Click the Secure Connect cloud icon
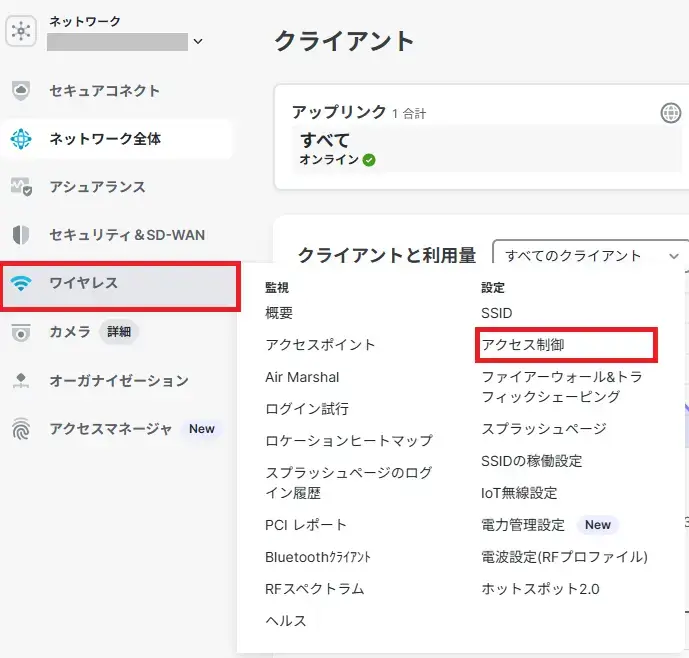689x658 pixels. (20, 91)
